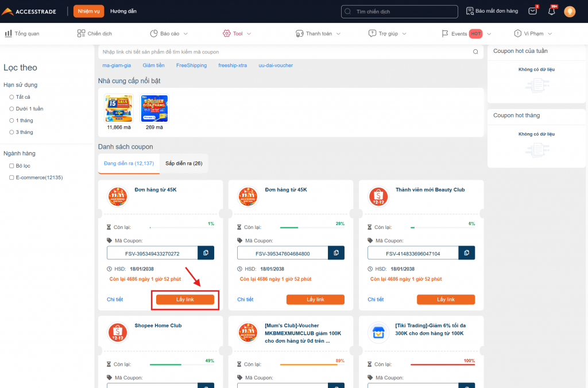Select the Dưới 1 tuần radio option
This screenshot has width=588, height=388.
pos(11,108)
